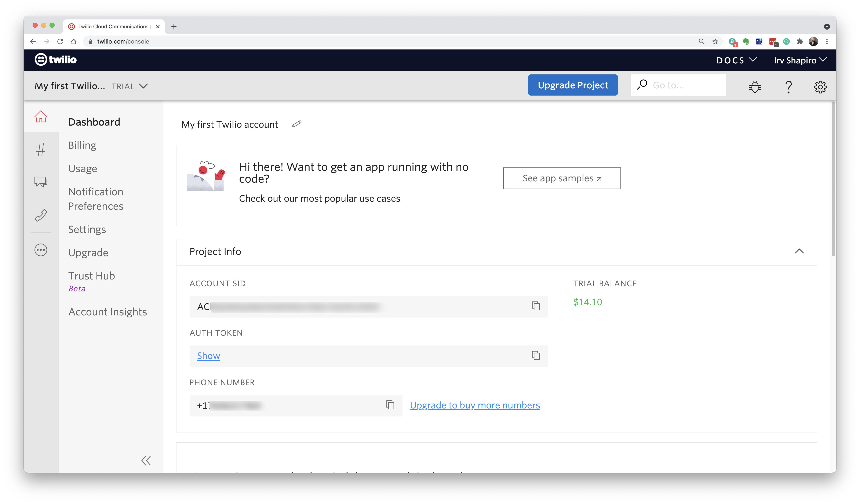The image size is (860, 504).
Task: Open Trust Hub Beta
Action: click(x=91, y=281)
